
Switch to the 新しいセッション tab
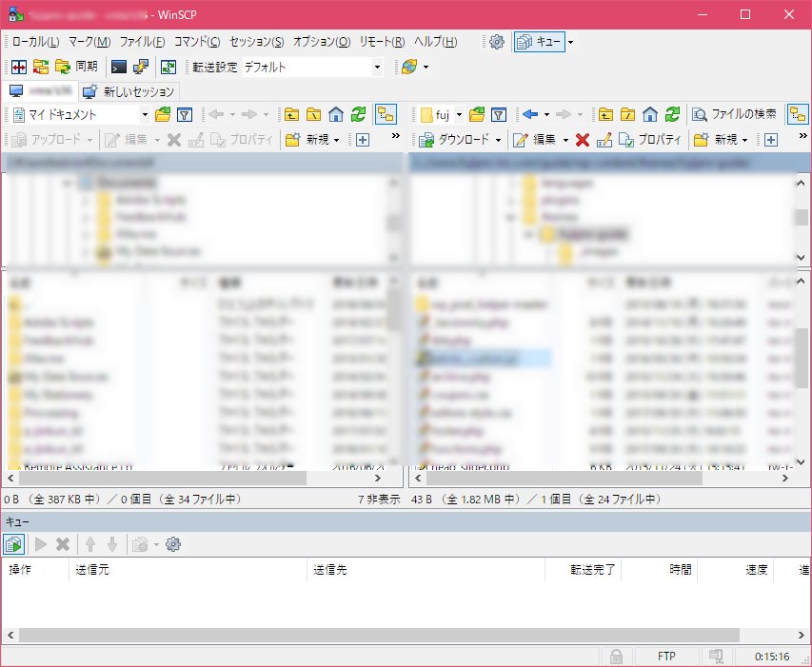(x=129, y=91)
